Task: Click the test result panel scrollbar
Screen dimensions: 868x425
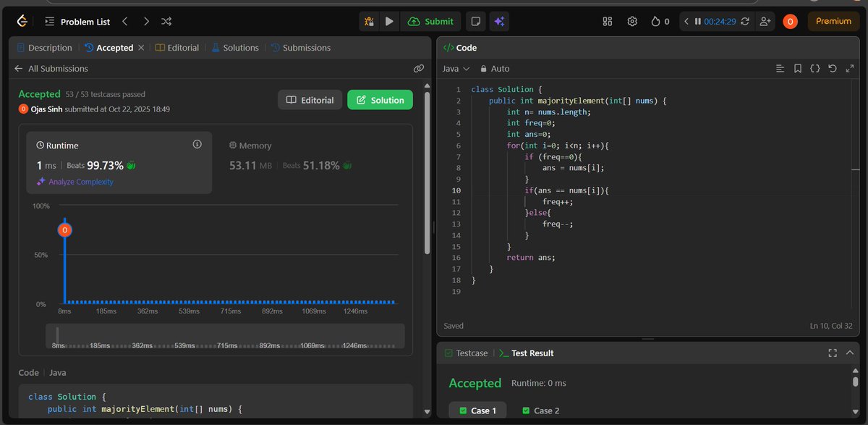Action: 856,382
